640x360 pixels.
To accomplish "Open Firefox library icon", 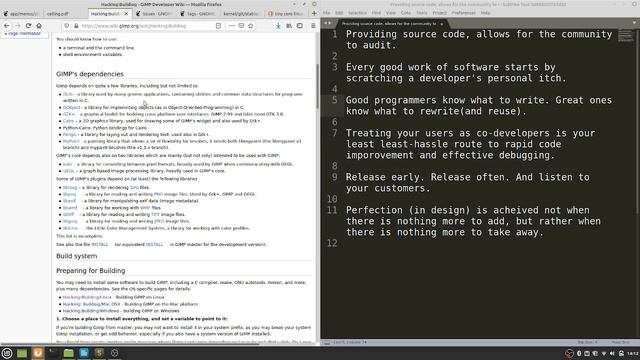I will pyautogui.click(x=289, y=26).
